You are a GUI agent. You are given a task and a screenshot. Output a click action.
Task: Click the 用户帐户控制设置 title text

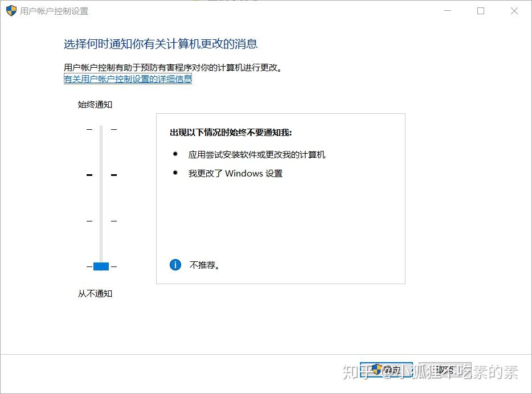pos(54,11)
